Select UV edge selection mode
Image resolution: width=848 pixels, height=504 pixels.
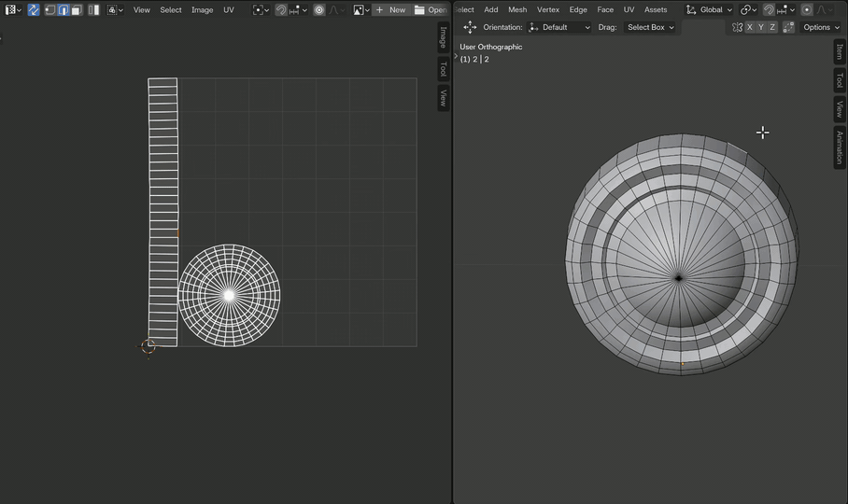pyautogui.click(x=64, y=9)
